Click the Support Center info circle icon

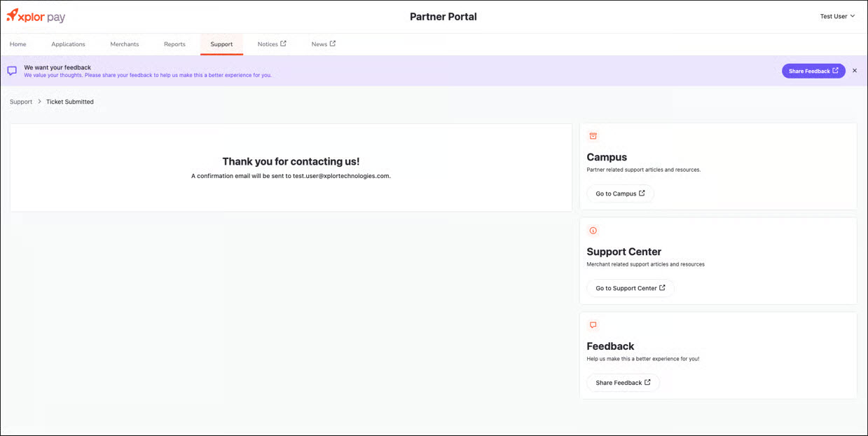point(593,231)
